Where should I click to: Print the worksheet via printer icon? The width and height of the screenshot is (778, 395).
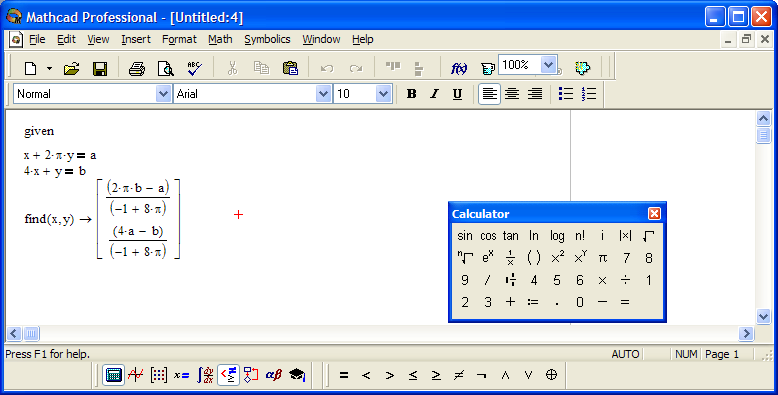pos(136,68)
